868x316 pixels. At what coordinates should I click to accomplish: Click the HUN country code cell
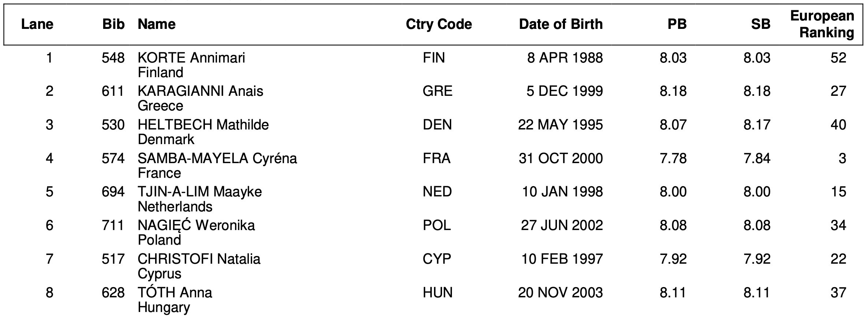tap(438, 293)
